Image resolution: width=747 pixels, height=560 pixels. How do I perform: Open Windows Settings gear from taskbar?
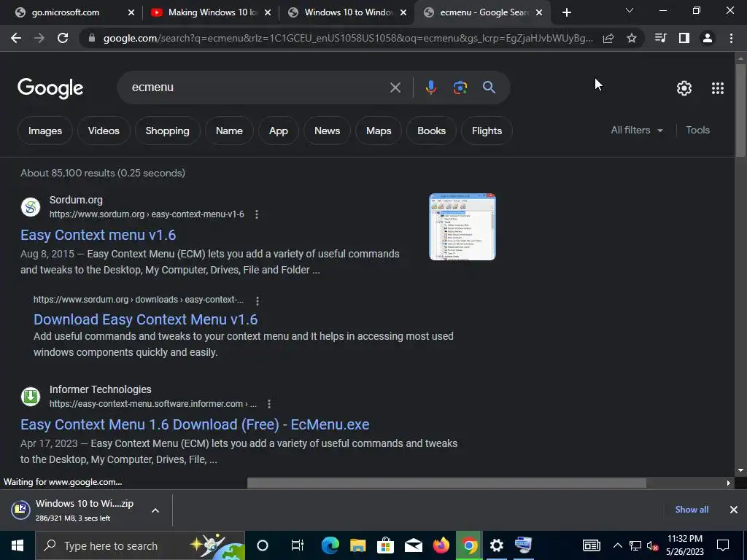[496, 545]
